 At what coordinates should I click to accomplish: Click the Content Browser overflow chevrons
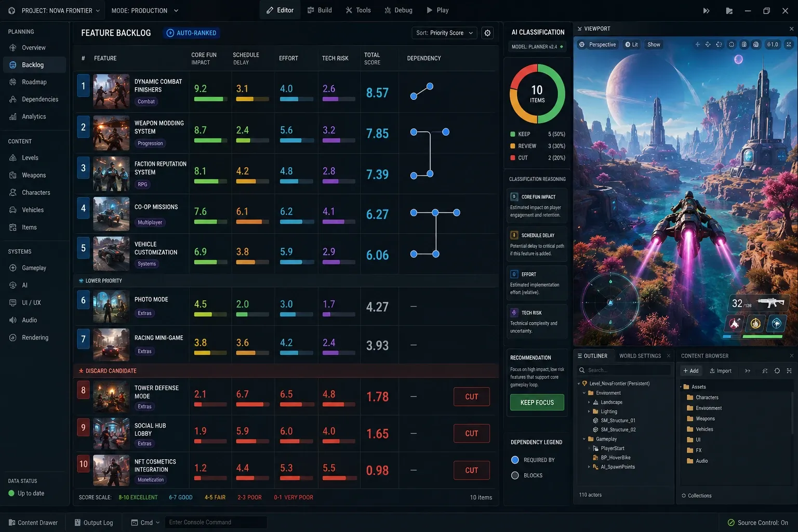[x=748, y=371]
